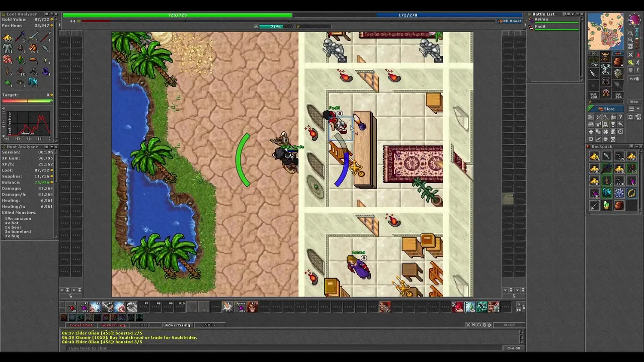
Task: Select the cyan crystal item in Backpack
Action: 607,193
